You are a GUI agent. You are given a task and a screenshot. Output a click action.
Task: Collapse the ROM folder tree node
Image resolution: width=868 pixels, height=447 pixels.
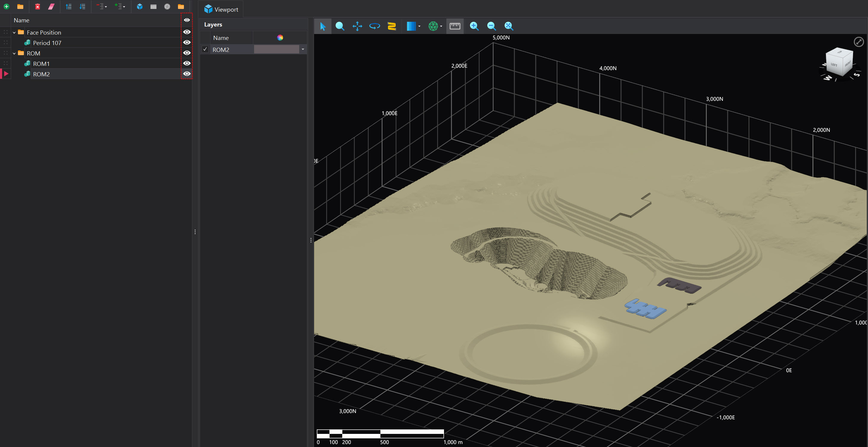pyautogui.click(x=14, y=53)
